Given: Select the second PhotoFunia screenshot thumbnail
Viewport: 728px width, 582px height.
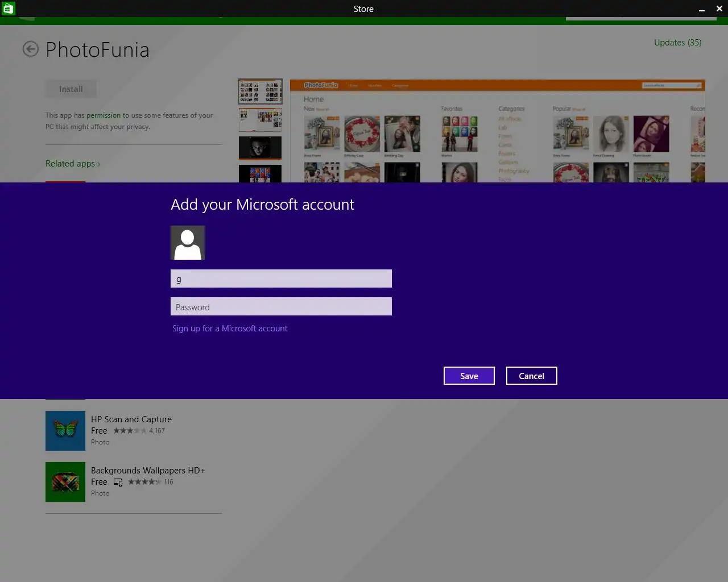Looking at the screenshot, I should pyautogui.click(x=260, y=120).
